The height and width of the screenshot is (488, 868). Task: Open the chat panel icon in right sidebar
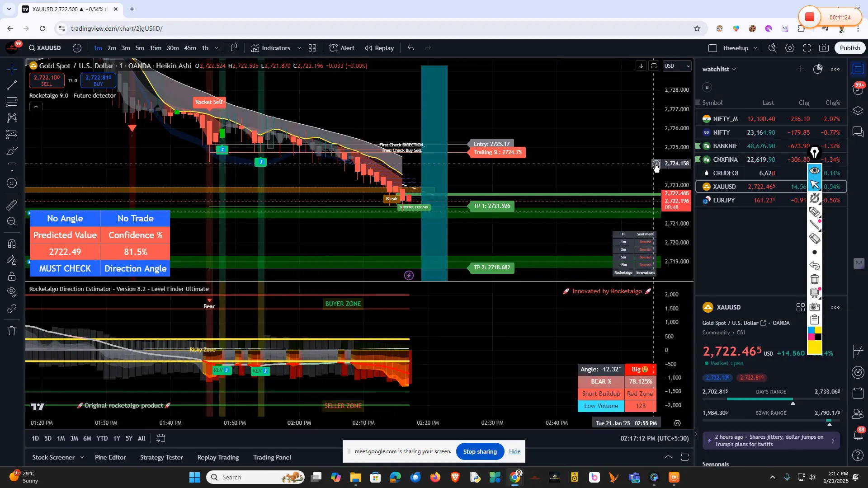(x=858, y=132)
